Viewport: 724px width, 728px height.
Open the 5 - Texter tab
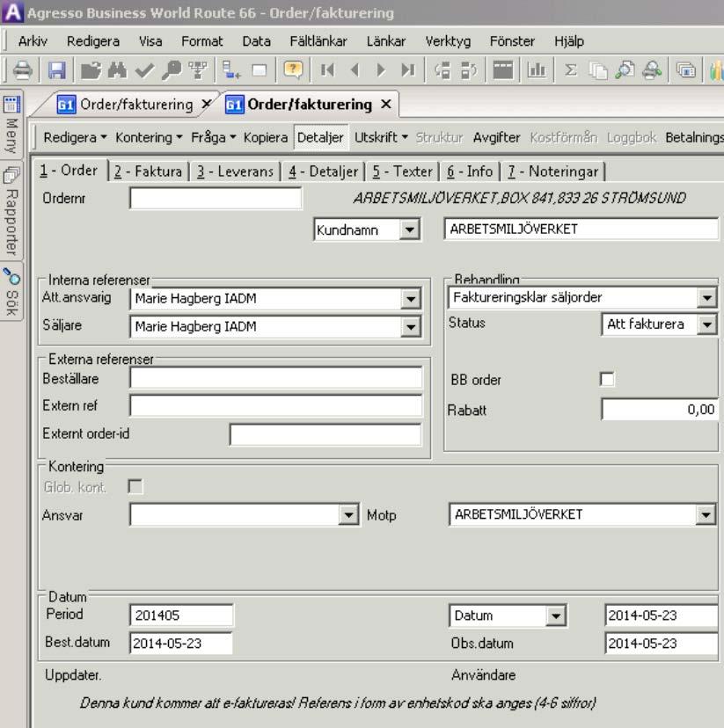tap(403, 171)
